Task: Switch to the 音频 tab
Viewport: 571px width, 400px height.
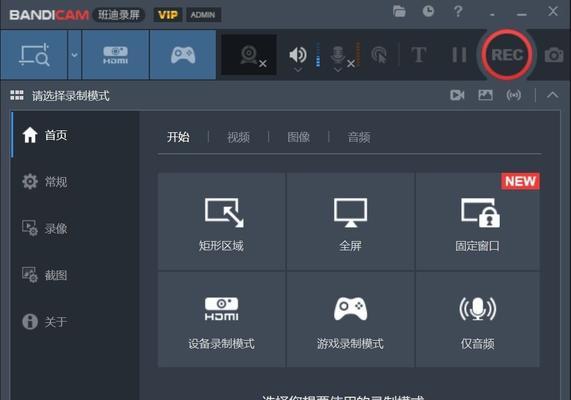Action: [359, 137]
